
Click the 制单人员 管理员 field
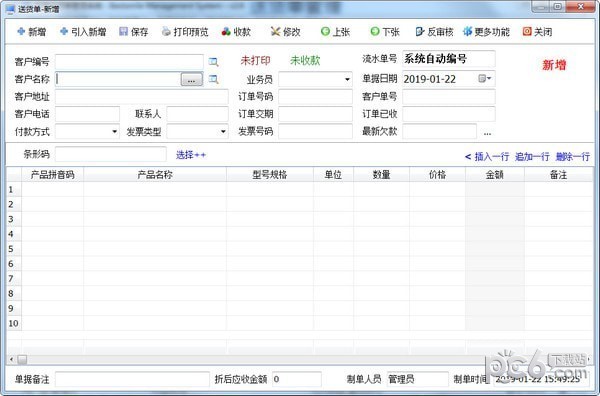pos(417,379)
